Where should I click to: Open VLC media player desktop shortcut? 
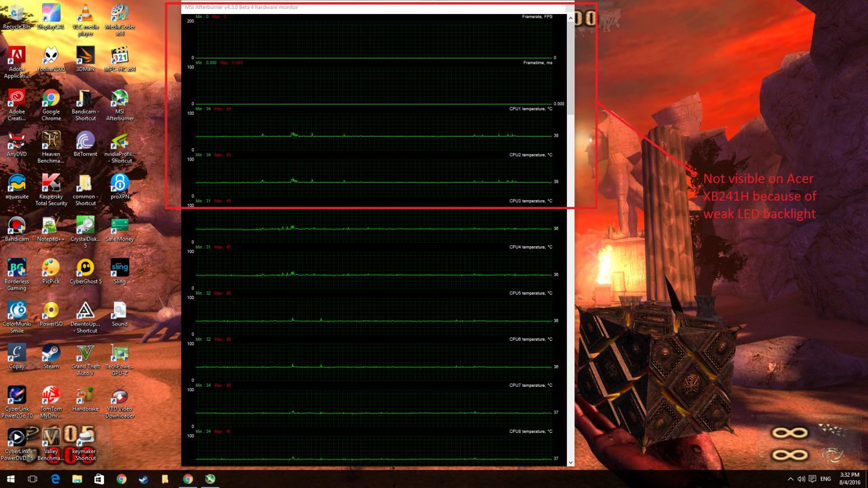[86, 19]
